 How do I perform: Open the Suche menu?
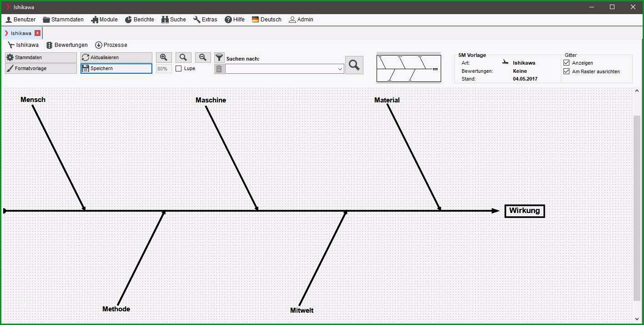point(174,20)
